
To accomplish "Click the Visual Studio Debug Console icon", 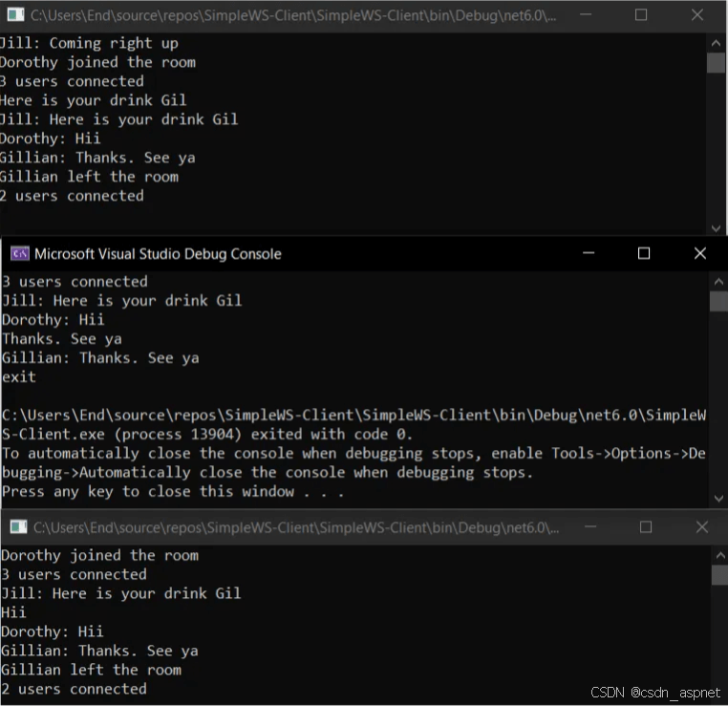I will click(19, 254).
